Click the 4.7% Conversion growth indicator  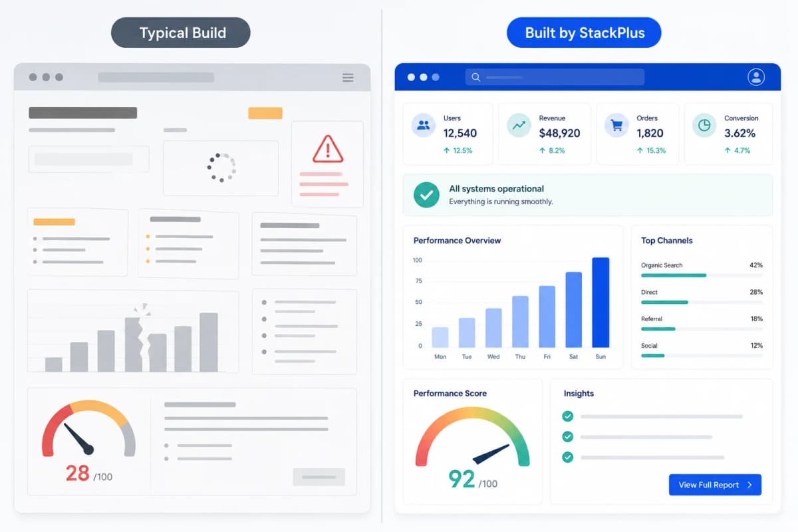737,151
